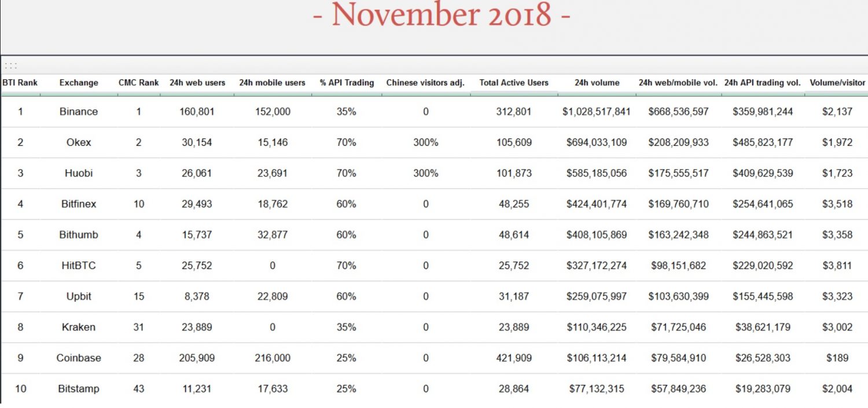Screen dimensions: 868x408
Task: Click the 24h mobile users header
Action: click(272, 83)
